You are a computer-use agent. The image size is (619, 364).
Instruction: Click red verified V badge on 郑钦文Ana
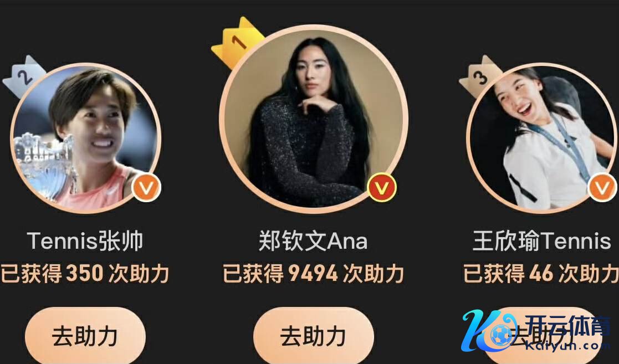tap(381, 187)
